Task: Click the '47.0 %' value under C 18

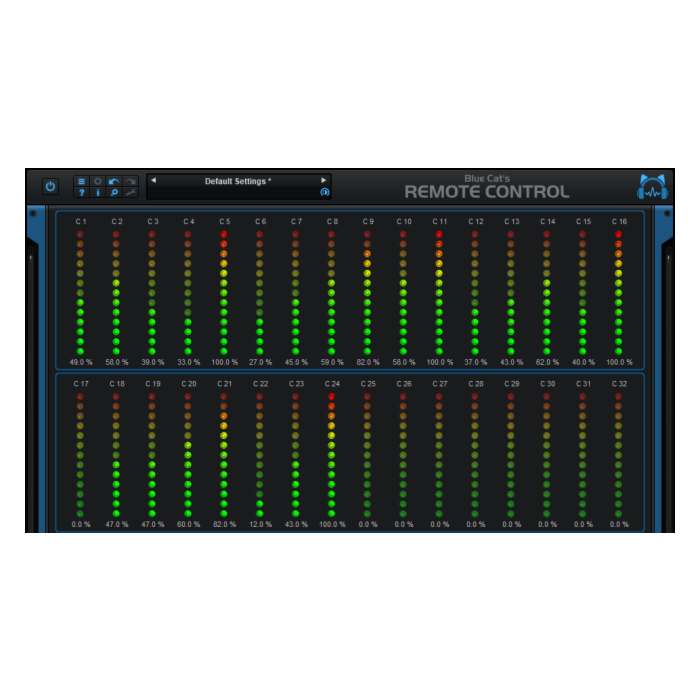Action: click(117, 524)
